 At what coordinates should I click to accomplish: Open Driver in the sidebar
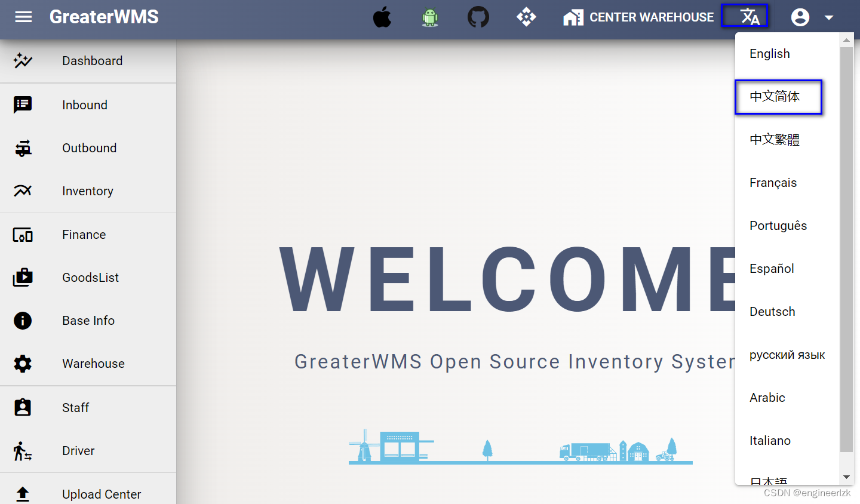(x=88, y=451)
